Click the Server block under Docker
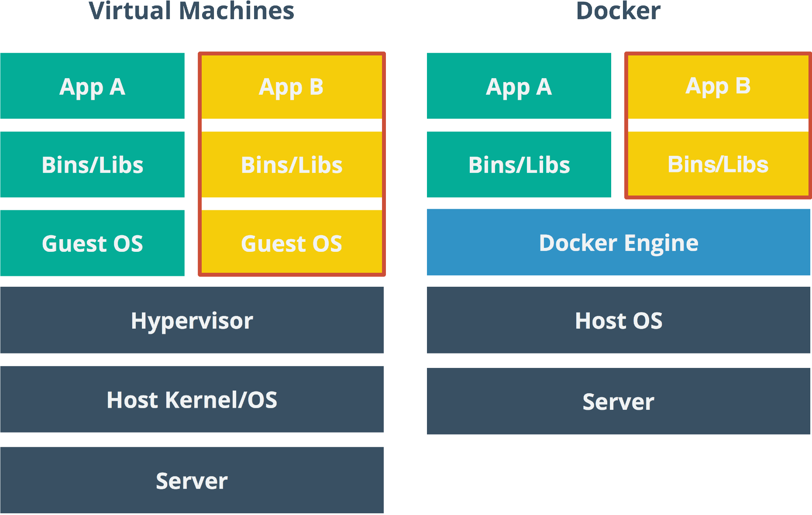The image size is (812, 515). (618, 401)
